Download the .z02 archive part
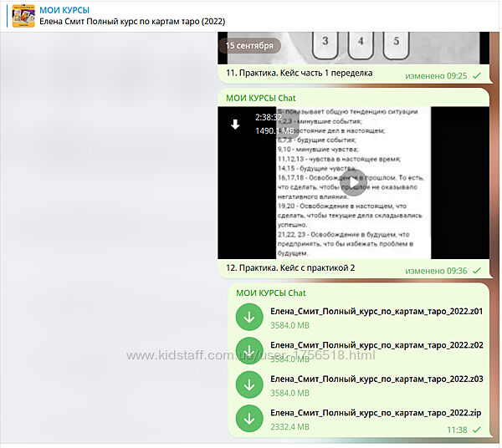 click(x=249, y=351)
